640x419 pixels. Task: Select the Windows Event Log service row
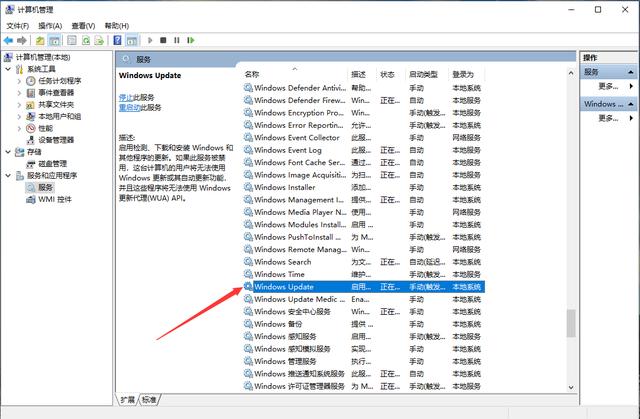[364, 150]
